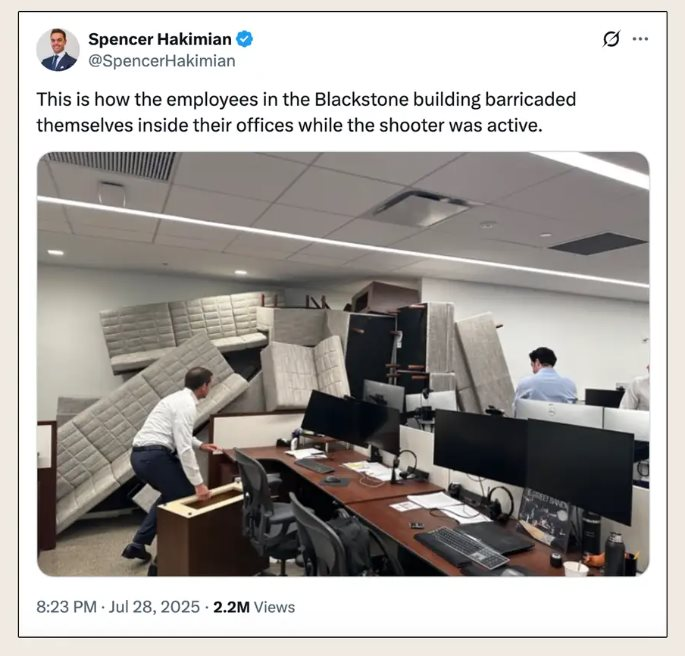Click the tweet text beginning 'This is how'

(x=306, y=112)
